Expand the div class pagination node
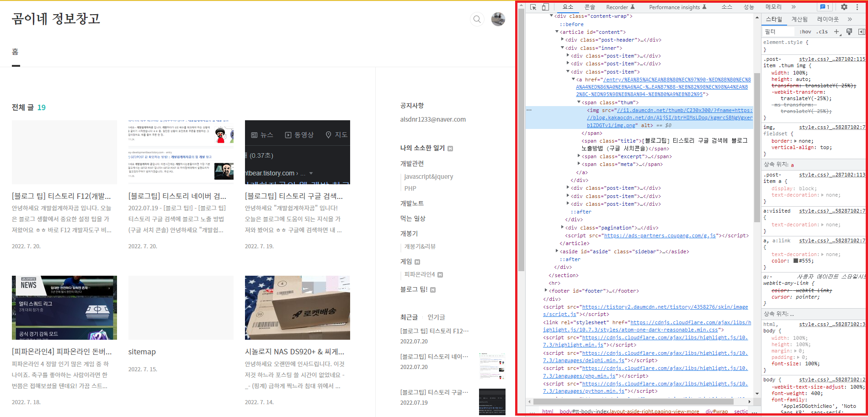This screenshot has height=417, width=868. 562,227
